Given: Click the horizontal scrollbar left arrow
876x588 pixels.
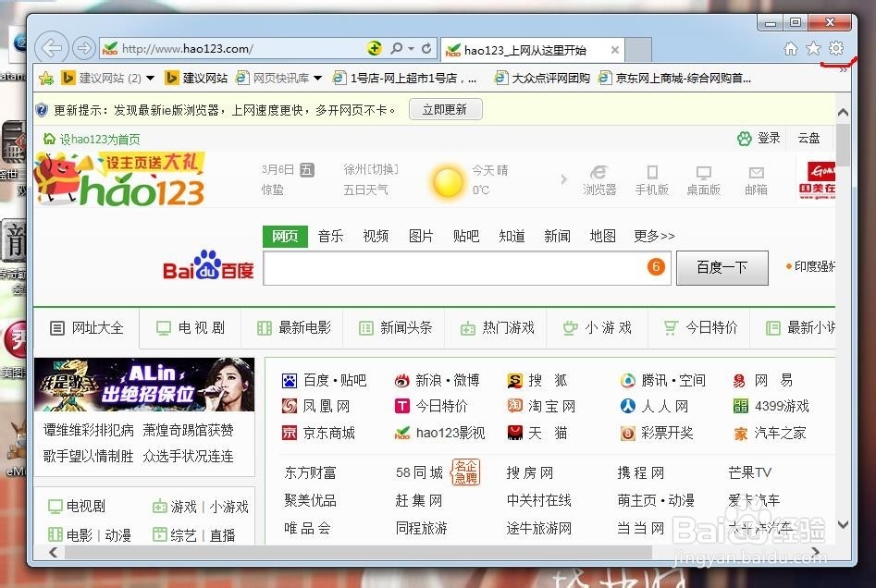Looking at the screenshot, I should 53,552.
